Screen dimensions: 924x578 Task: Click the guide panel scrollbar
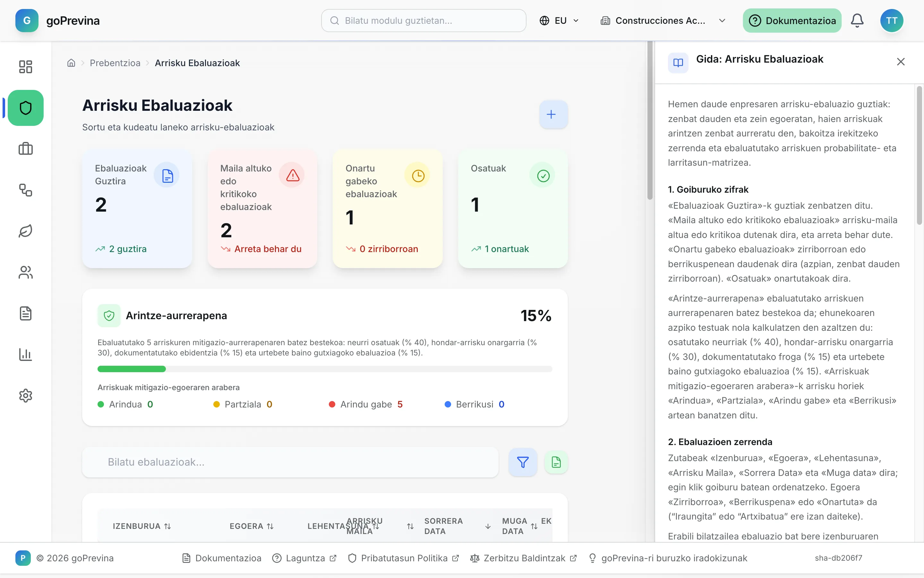coord(920,155)
